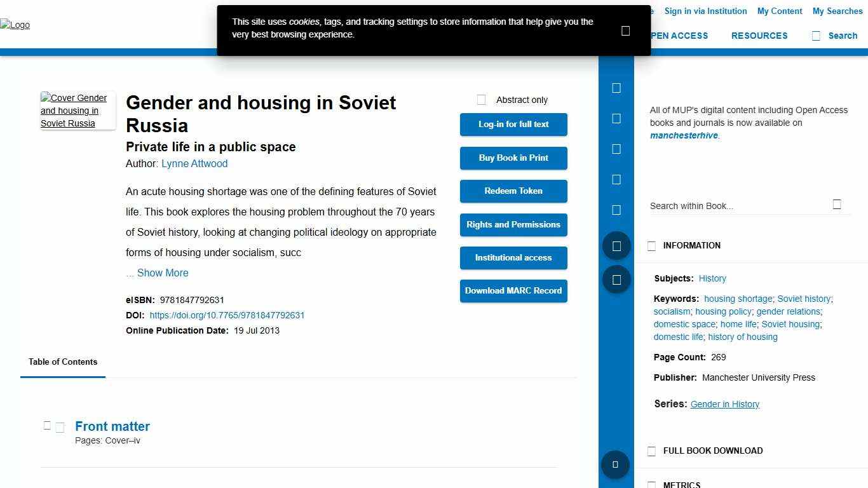Click the second icon in the blue sidebar toolbar

pyautogui.click(x=616, y=118)
